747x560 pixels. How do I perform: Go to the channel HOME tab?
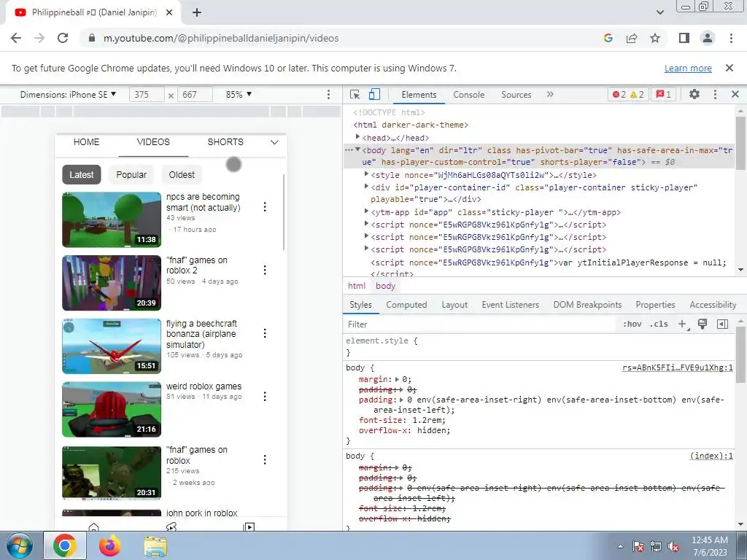pos(86,142)
